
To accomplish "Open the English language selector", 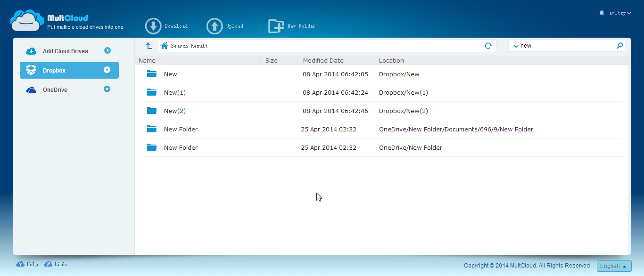I will click(x=613, y=266).
